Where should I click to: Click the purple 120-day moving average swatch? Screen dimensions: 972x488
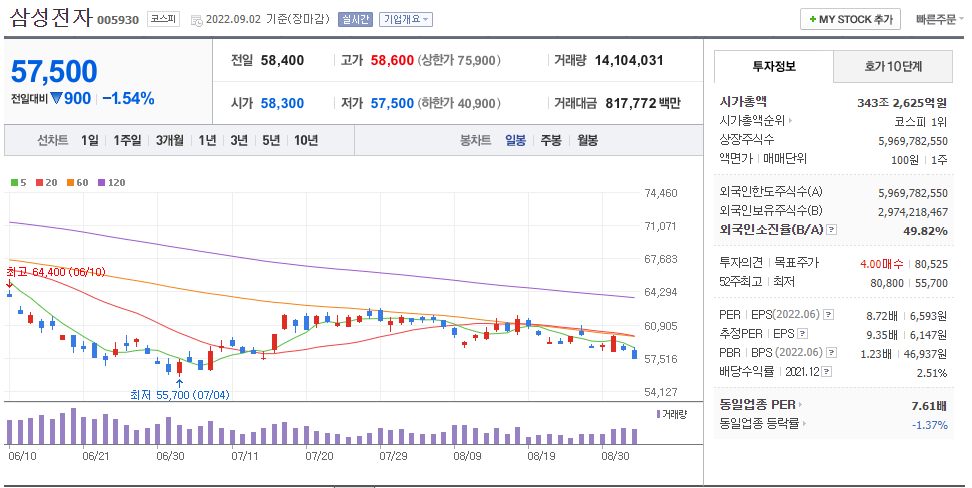(102, 182)
